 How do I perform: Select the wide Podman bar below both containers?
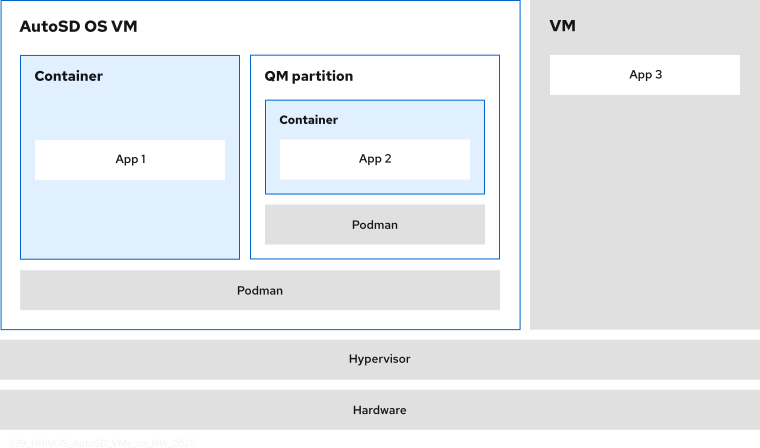[x=260, y=290]
